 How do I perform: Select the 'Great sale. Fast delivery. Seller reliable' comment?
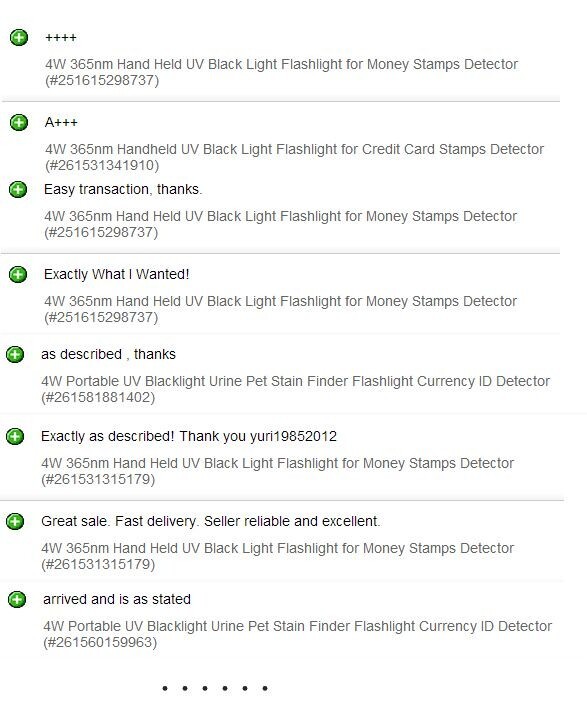pos(211,522)
